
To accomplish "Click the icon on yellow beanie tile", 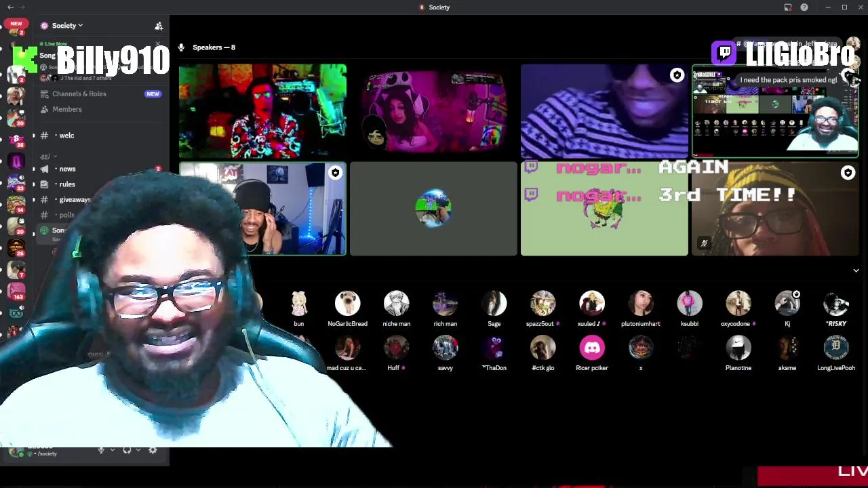I will (x=848, y=174).
